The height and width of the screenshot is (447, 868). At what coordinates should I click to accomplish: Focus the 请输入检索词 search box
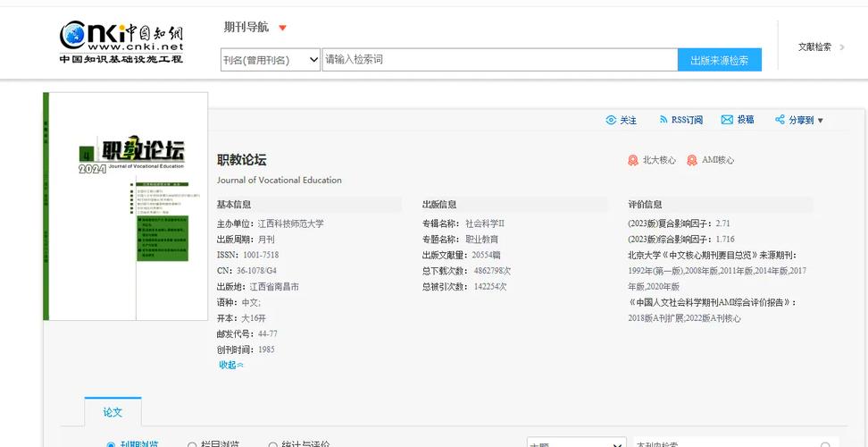coord(500,60)
